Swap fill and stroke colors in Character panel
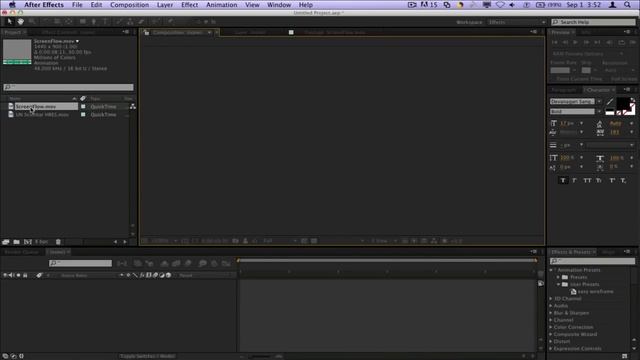This screenshot has width=640, height=360. (632, 100)
